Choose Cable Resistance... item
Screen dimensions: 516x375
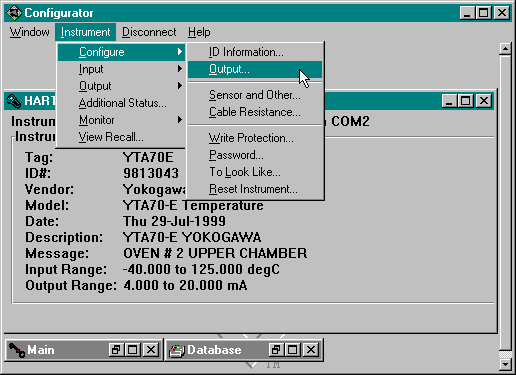pos(255,112)
